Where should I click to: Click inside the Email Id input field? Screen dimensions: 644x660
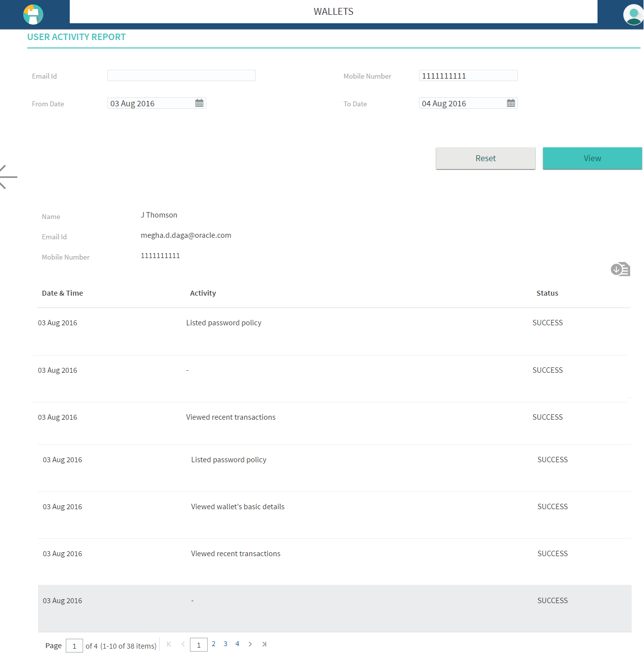click(181, 75)
